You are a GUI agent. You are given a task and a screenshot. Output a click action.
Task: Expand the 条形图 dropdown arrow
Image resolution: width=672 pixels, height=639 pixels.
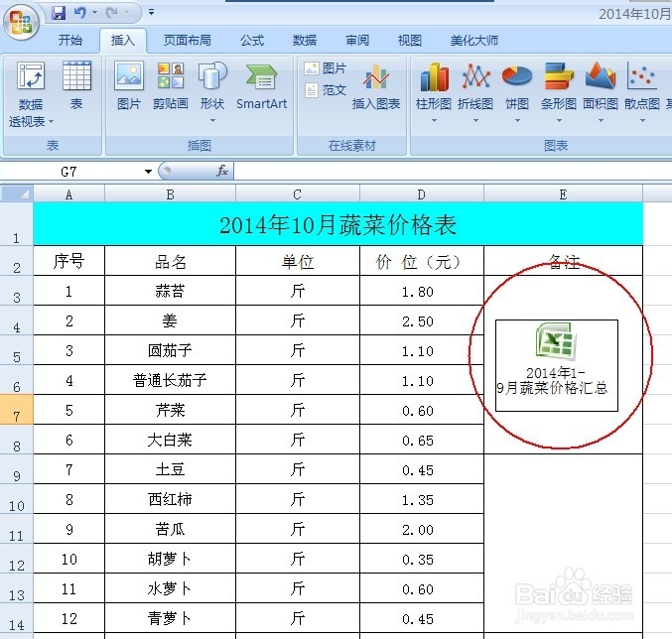(x=559, y=121)
